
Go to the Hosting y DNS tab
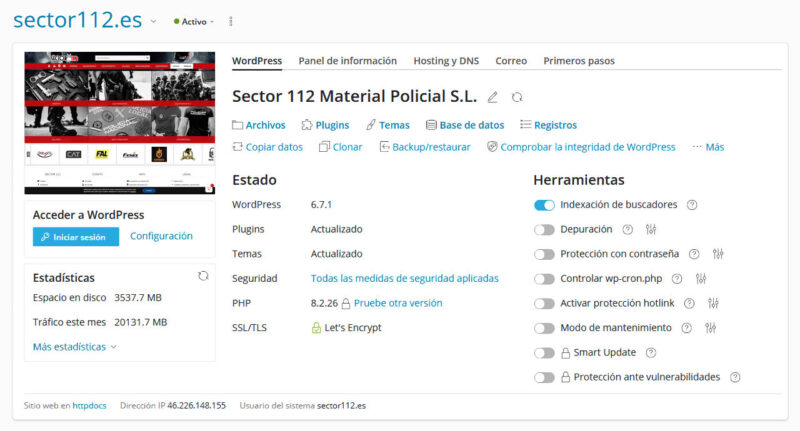(446, 61)
